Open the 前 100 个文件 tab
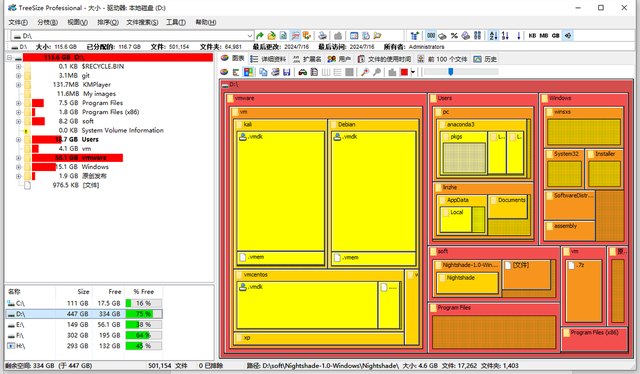Screen dimensions: 640x374 tap(442, 59)
